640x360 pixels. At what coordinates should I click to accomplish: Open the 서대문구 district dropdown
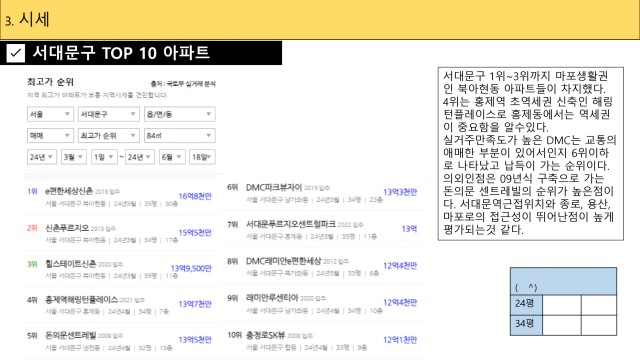[109, 114]
